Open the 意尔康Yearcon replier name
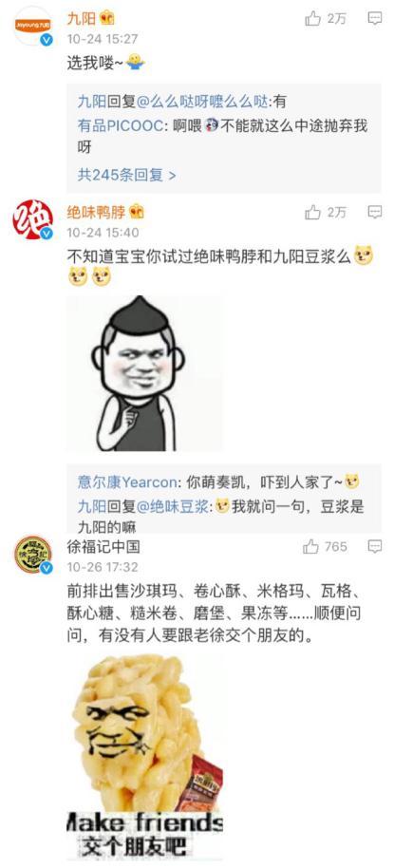Image resolution: width=394 pixels, height=868 pixels. pyautogui.click(x=127, y=482)
